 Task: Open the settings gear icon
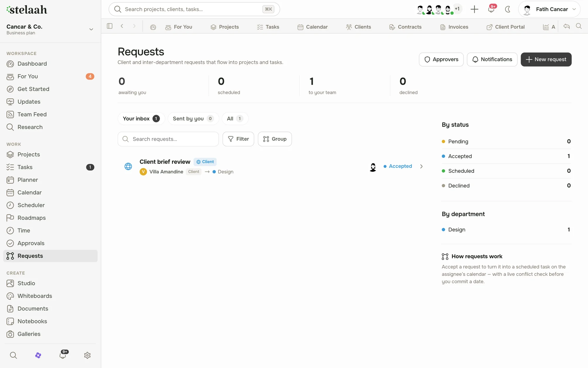tap(87, 355)
